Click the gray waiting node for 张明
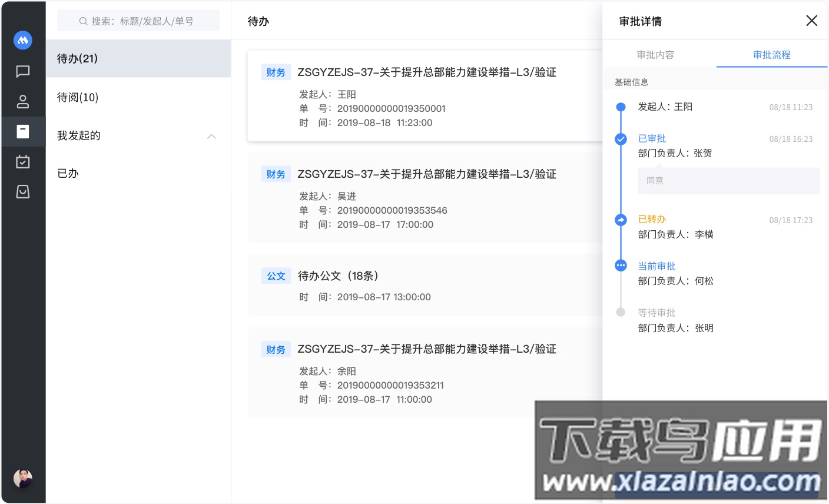The width and height of the screenshot is (829, 504). click(621, 312)
